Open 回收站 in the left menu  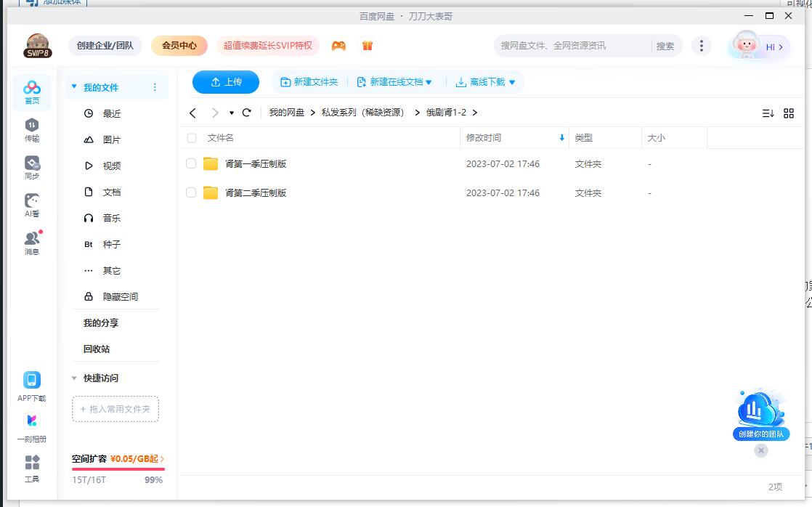pyautogui.click(x=97, y=349)
